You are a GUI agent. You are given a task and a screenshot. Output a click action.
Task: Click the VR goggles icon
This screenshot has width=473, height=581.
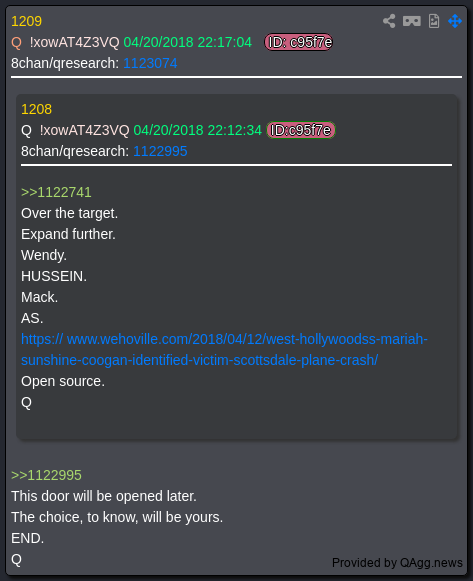[412, 21]
